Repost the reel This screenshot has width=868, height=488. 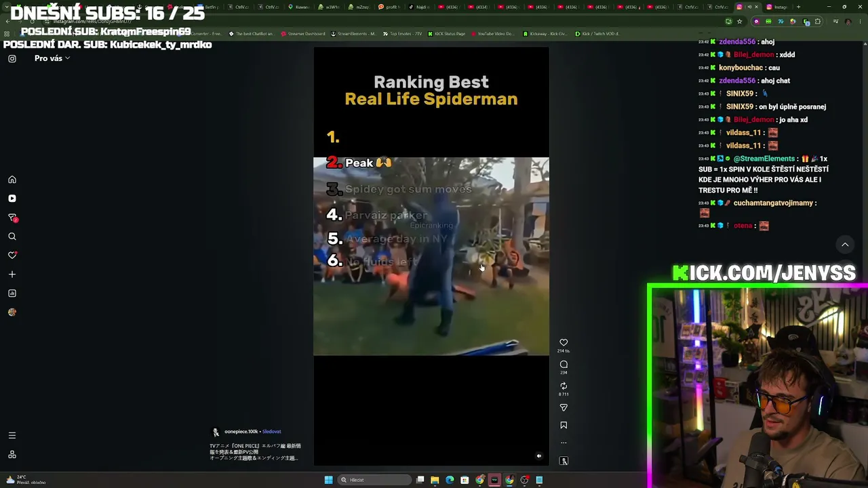(564, 386)
